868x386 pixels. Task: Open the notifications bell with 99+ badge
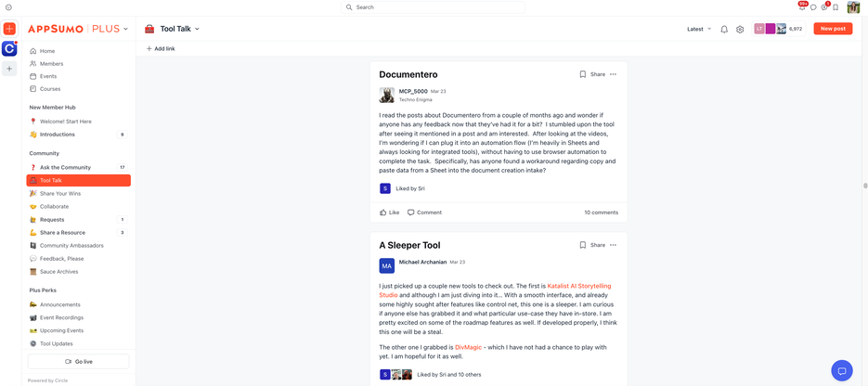coord(802,7)
